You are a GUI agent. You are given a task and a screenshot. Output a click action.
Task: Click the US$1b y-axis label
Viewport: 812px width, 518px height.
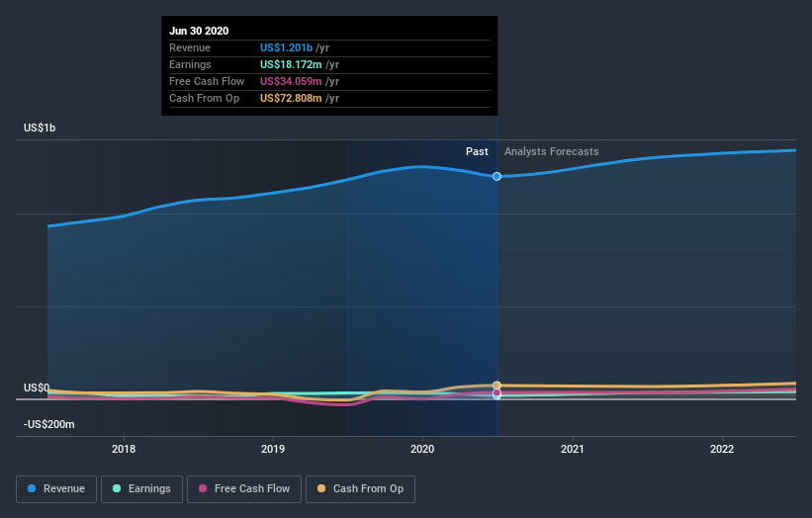coord(40,128)
